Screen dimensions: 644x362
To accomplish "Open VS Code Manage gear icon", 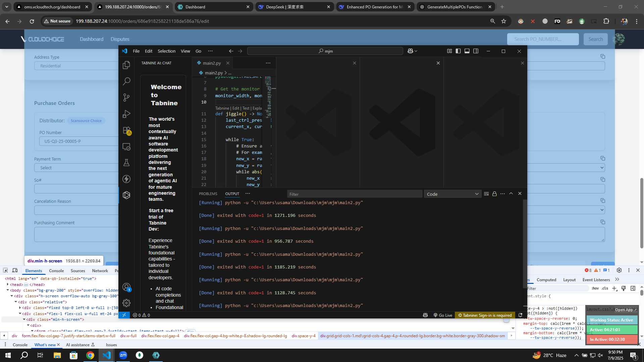I will click(126, 303).
